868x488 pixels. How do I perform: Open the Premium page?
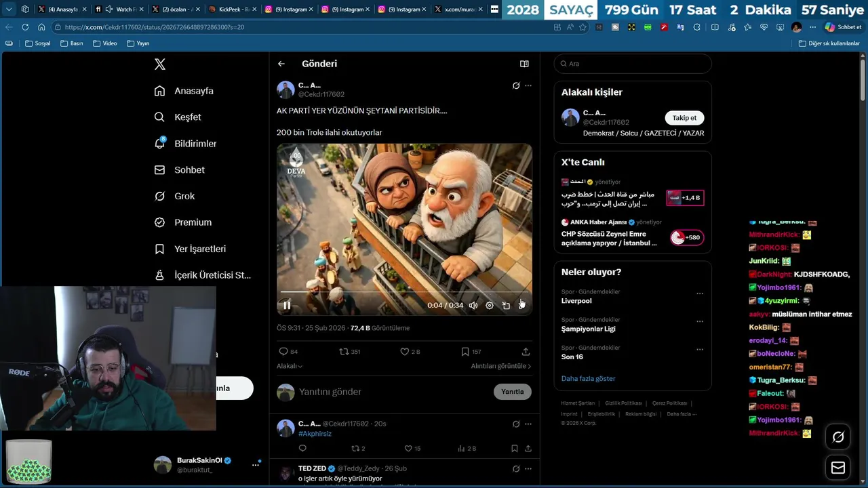pos(183,222)
